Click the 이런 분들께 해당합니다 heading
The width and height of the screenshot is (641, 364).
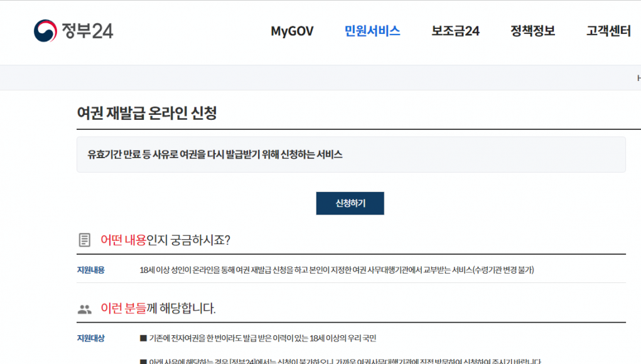(x=158, y=308)
